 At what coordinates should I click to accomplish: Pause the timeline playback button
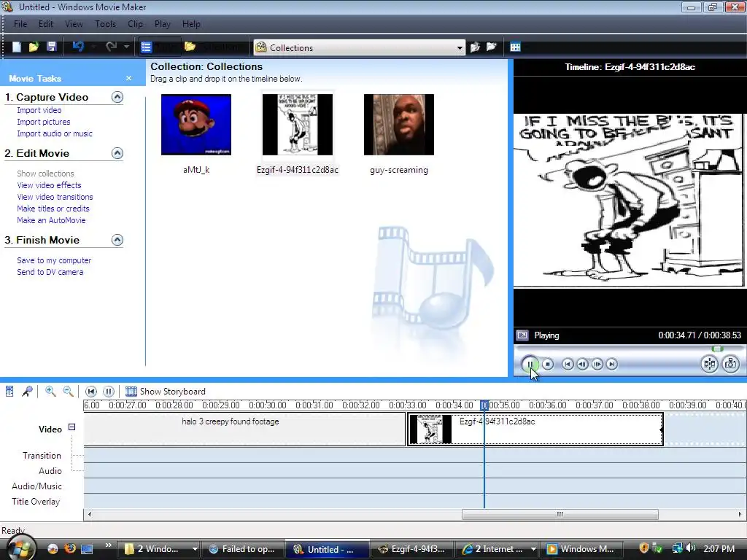(x=109, y=392)
